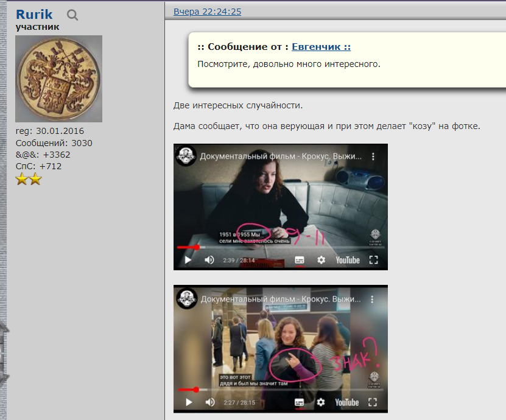This screenshot has height=420, width=506.
Task: Open settings gear on the first video
Action: point(321,260)
